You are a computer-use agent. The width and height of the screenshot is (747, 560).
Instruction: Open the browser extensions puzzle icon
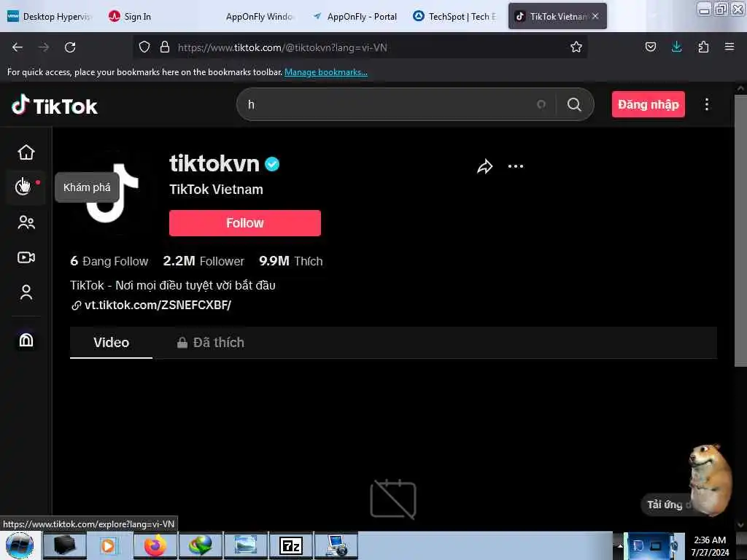[703, 47]
